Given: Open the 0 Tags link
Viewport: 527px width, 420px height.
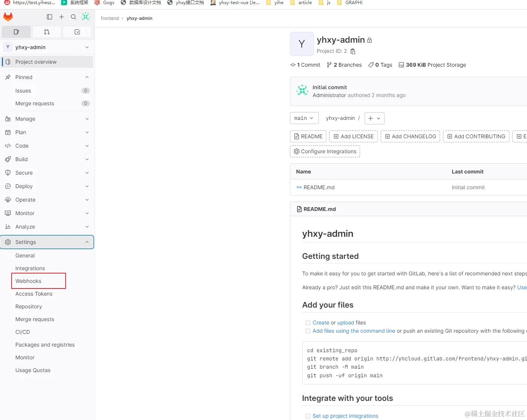Looking at the screenshot, I should (380, 65).
